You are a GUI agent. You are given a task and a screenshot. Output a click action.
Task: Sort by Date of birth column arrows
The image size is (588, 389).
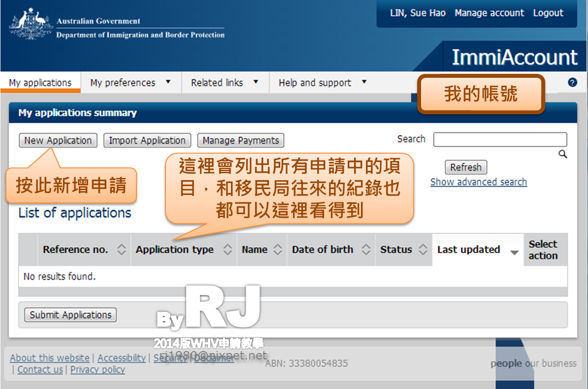click(366, 250)
